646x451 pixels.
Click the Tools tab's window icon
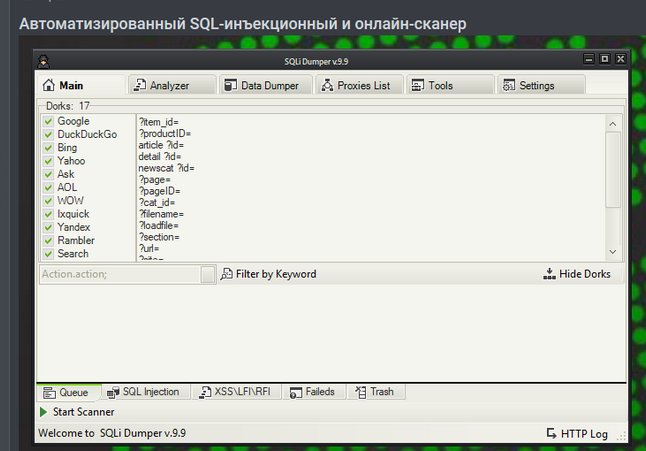tap(418, 85)
